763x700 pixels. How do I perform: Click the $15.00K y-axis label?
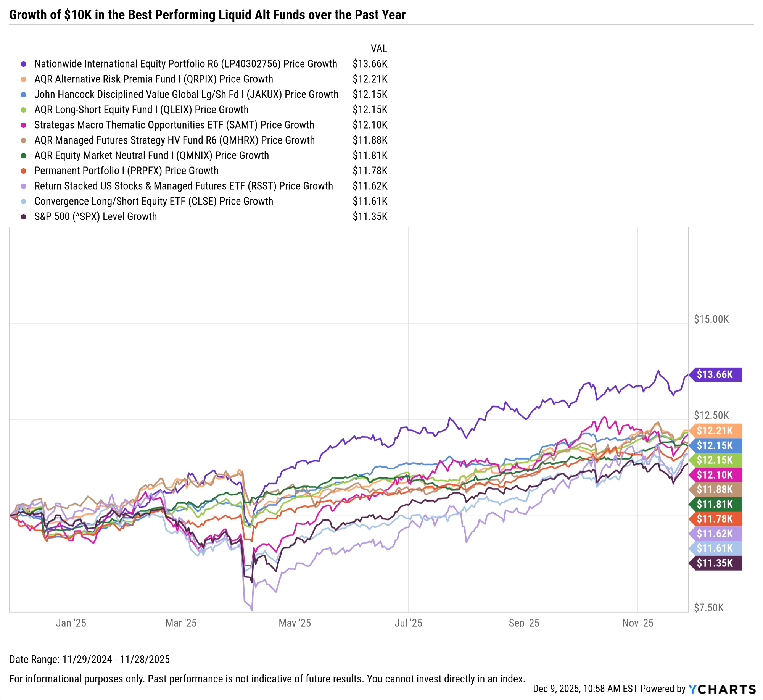(x=711, y=319)
